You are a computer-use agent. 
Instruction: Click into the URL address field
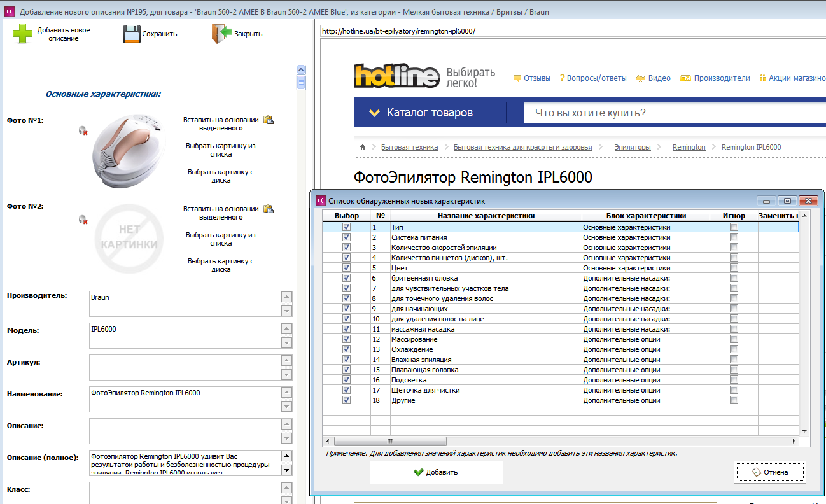[573, 31]
